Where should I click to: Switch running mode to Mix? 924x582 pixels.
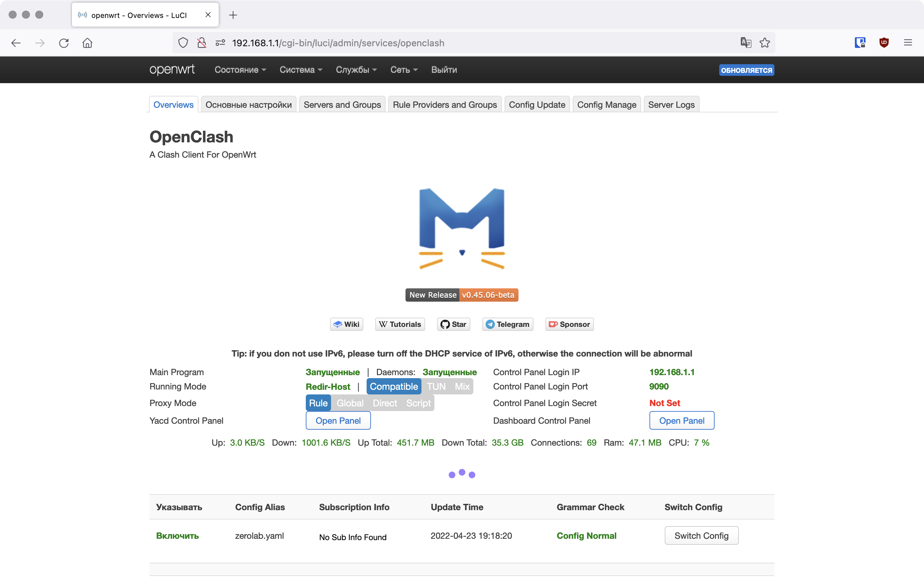462,386
